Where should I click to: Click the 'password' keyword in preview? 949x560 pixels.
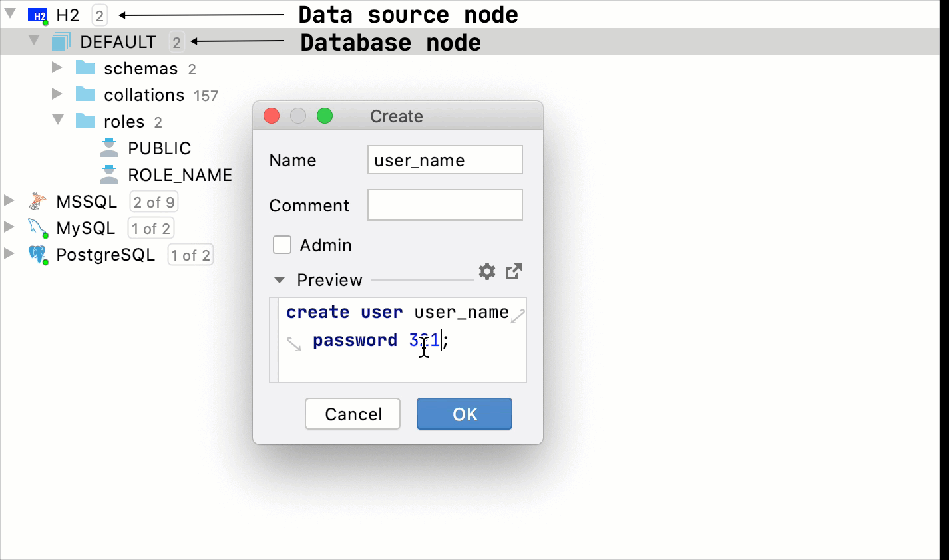click(x=355, y=340)
